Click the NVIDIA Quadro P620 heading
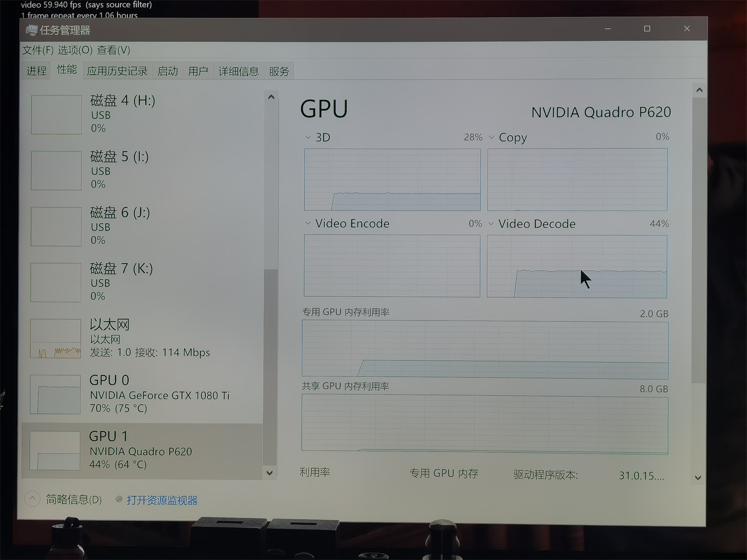The width and height of the screenshot is (747, 560). pyautogui.click(x=601, y=112)
